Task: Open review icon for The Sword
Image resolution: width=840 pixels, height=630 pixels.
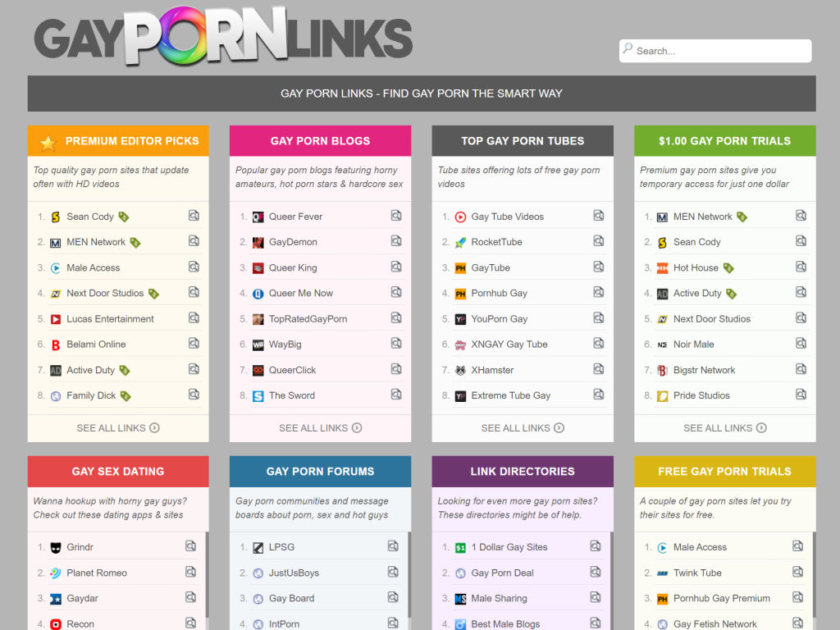Action: click(396, 395)
